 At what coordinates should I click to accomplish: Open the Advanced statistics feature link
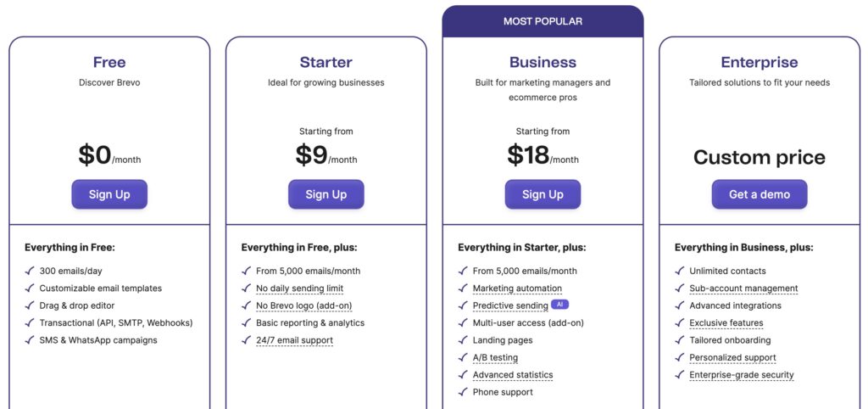coord(512,375)
